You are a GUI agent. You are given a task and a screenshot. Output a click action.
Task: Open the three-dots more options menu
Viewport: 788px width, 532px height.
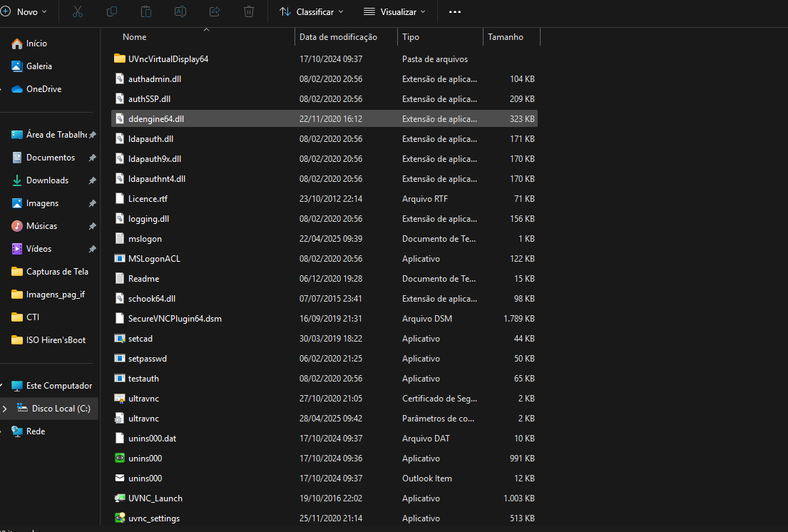(455, 11)
